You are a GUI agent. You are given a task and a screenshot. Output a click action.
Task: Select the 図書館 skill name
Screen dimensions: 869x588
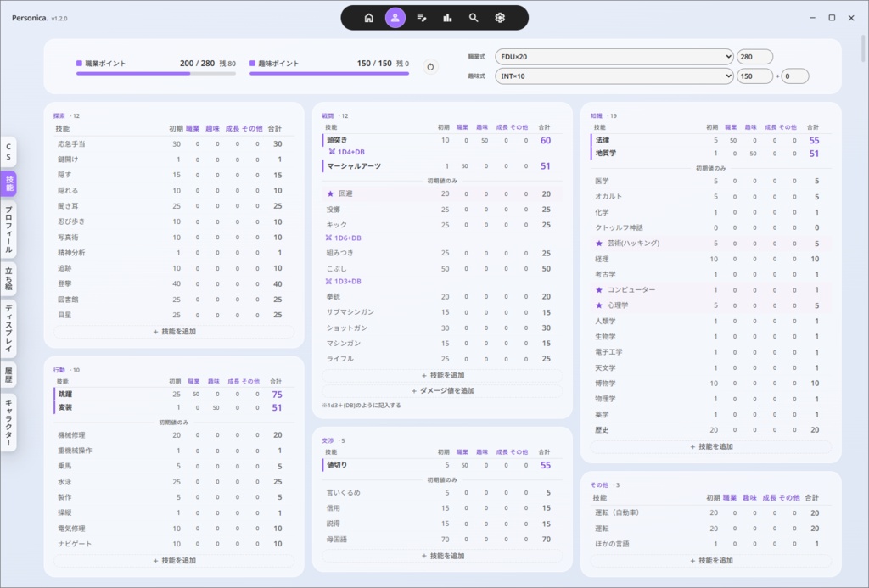pos(68,300)
